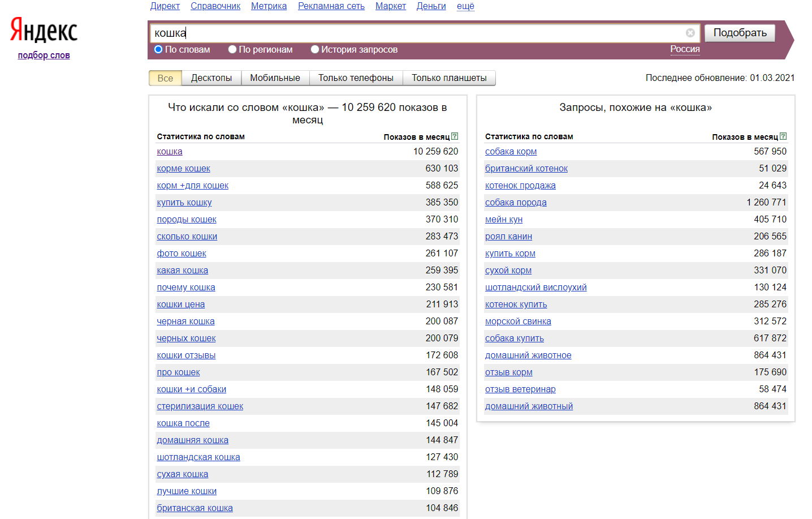Screen dimensions: 812x519
Task: Click the value '10 259 620' in кошка row
Action: 436,152
